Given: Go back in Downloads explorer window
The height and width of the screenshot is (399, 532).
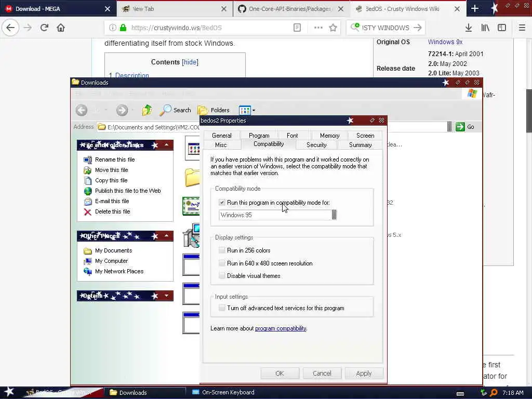Looking at the screenshot, I should [82, 110].
